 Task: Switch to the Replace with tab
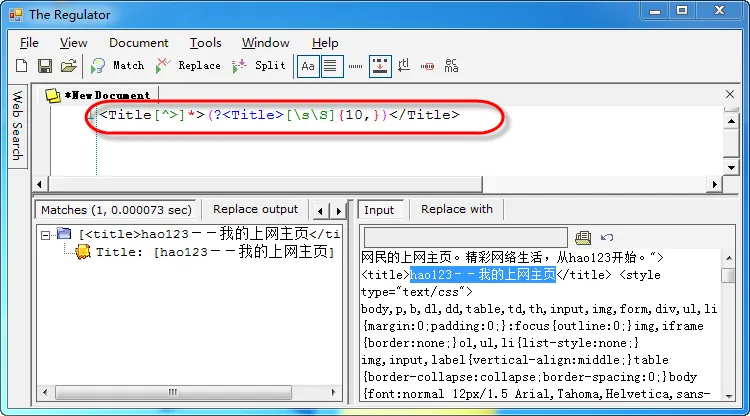457,209
